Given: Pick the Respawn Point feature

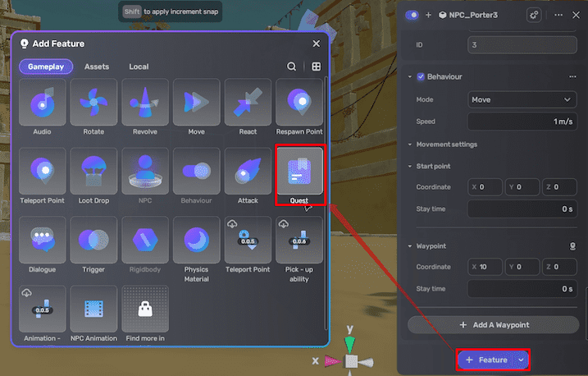Looking at the screenshot, I should pyautogui.click(x=299, y=103).
